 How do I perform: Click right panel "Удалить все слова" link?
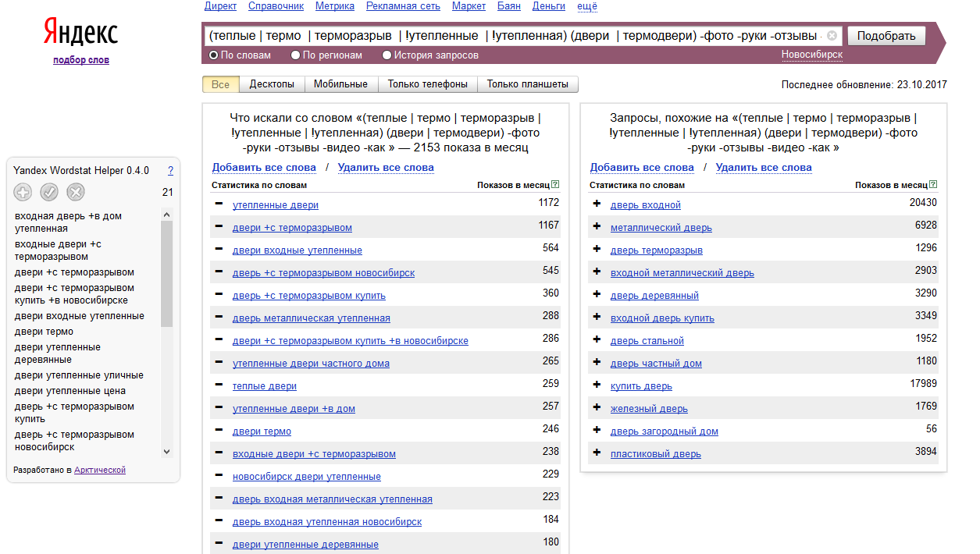[764, 167]
